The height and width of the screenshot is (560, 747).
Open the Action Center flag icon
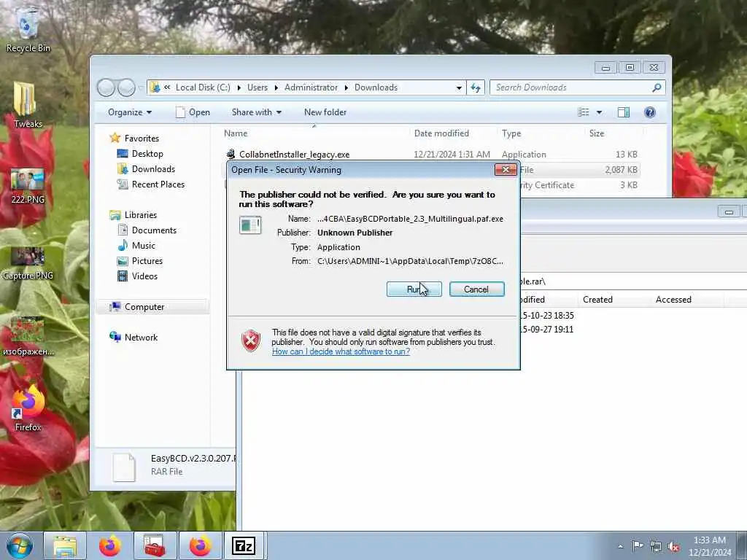(638, 546)
